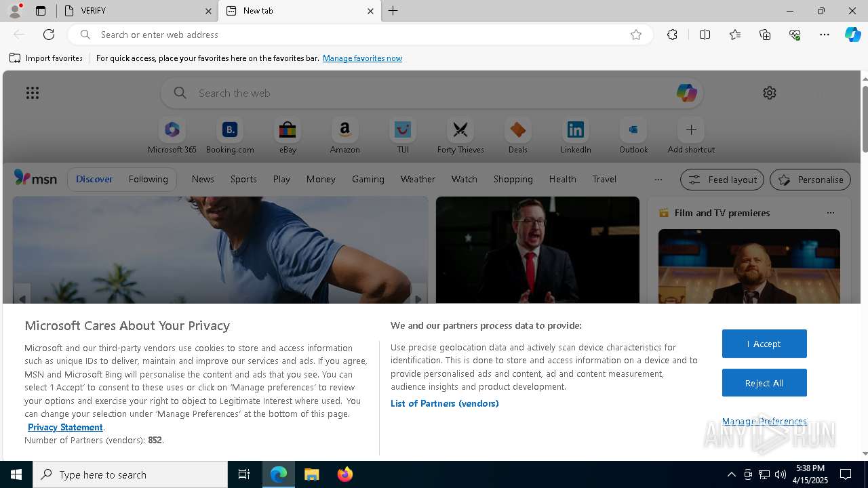This screenshot has height=488, width=868.
Task: Open File Explorer from taskbar
Action: tap(311, 474)
